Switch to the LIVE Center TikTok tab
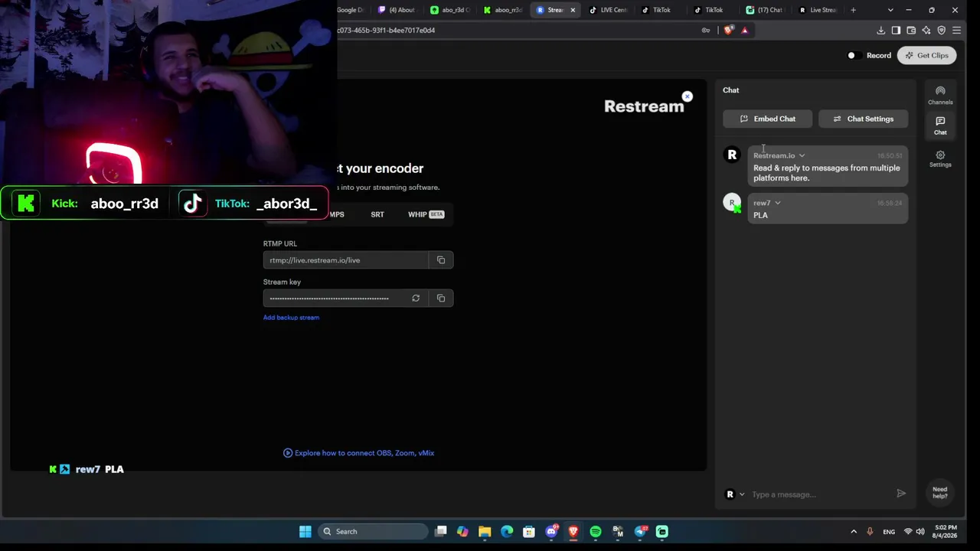Viewport: 980px width, 551px height. (x=609, y=10)
